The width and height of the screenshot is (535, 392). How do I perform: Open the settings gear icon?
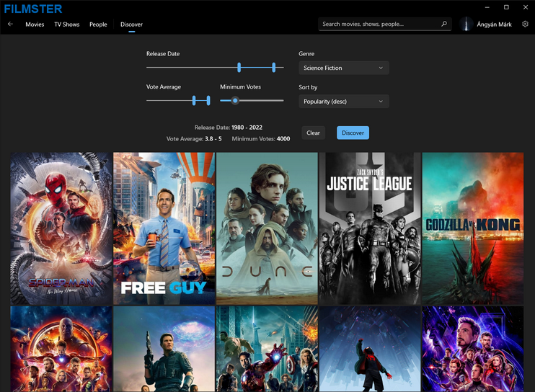[x=525, y=24]
